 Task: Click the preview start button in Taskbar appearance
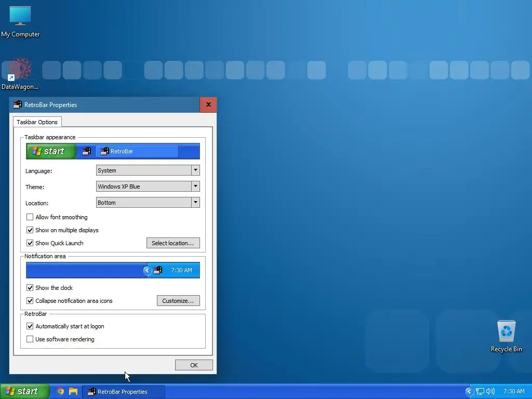click(x=51, y=151)
